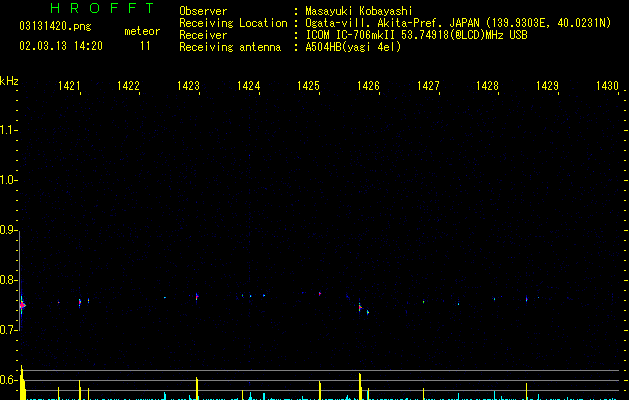Click the 0.7 kHz frequency label

[x=8, y=330]
